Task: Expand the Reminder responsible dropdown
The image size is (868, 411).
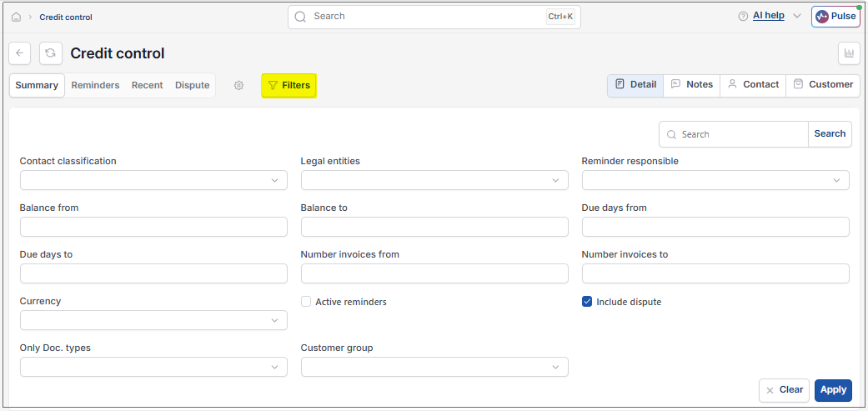Action: coord(715,180)
